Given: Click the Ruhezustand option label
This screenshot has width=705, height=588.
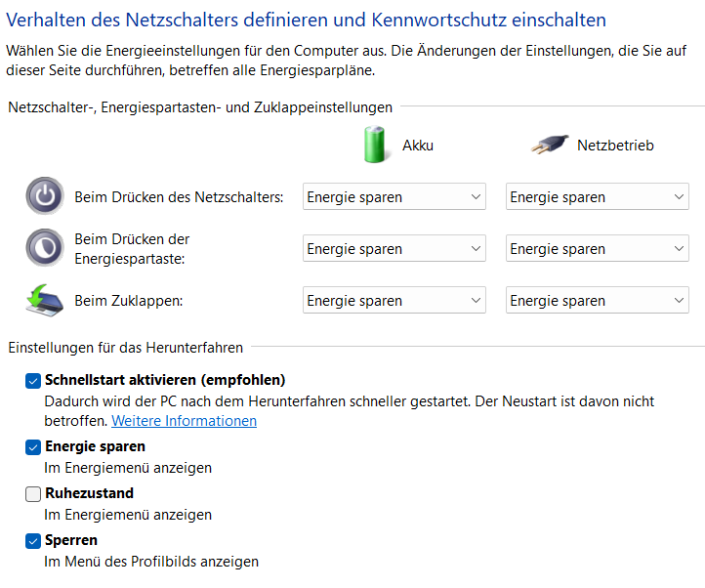Looking at the screenshot, I should click(x=89, y=493).
